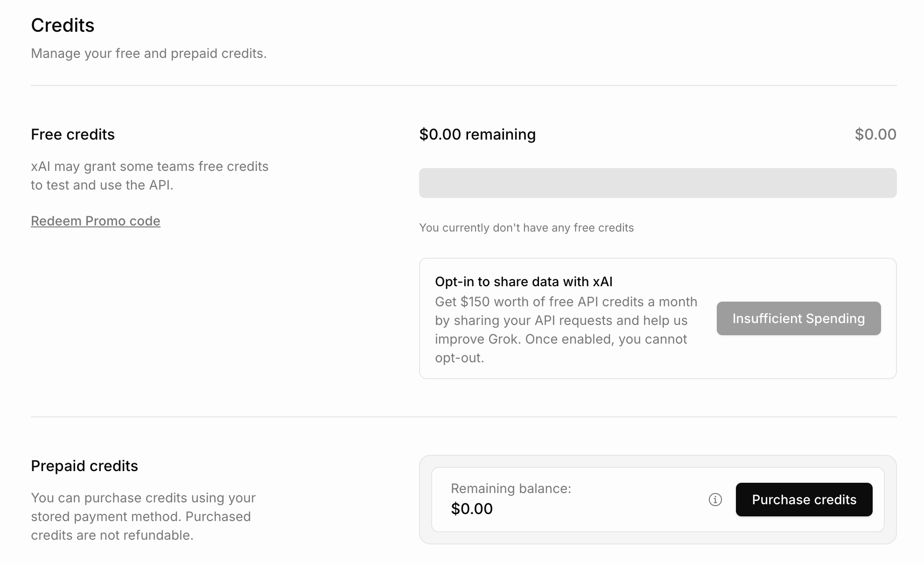Click the Insufficient Spending button

(798, 318)
